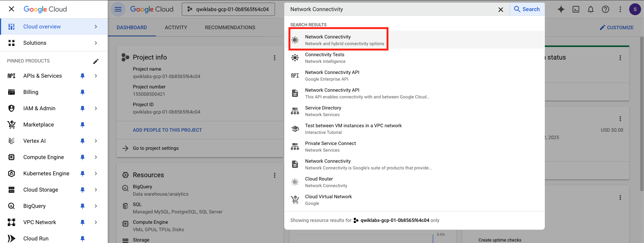Click the VPC Network icon in the sidebar
The width and height of the screenshot is (644, 243).
tap(11, 222)
